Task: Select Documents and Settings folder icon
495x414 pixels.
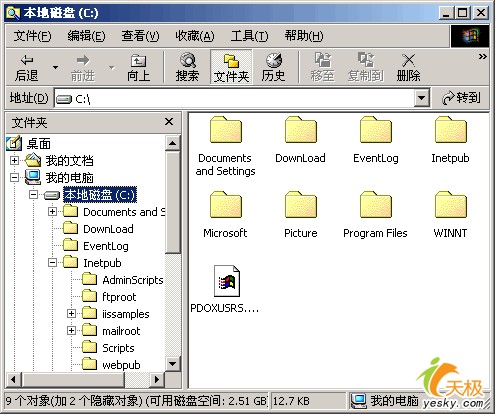Action: click(226, 130)
